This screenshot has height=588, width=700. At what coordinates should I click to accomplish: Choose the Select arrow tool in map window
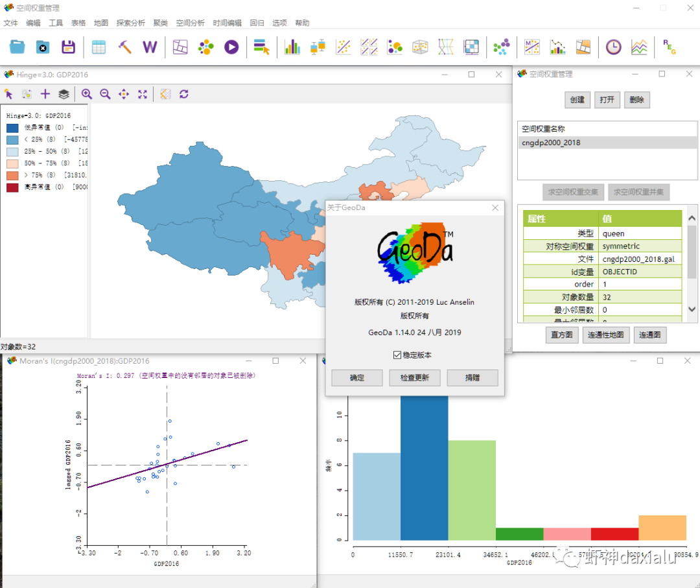point(8,94)
